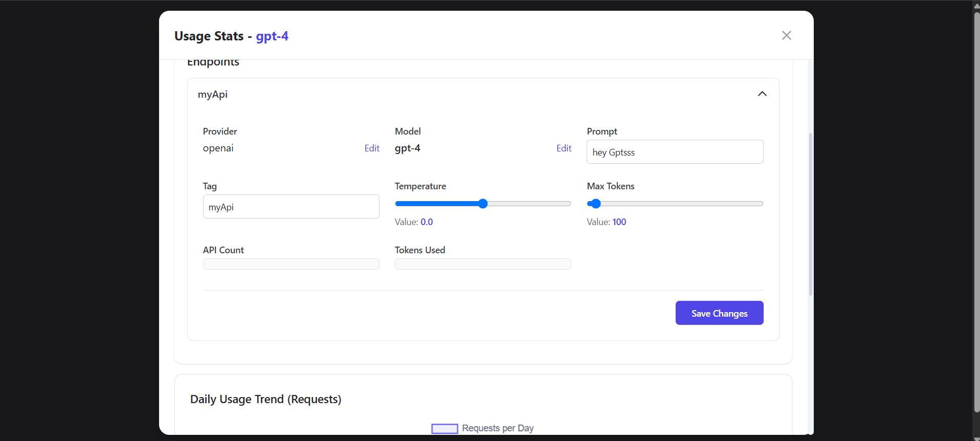Click the Temperature value 0.0
The image size is (980, 441).
(x=427, y=222)
